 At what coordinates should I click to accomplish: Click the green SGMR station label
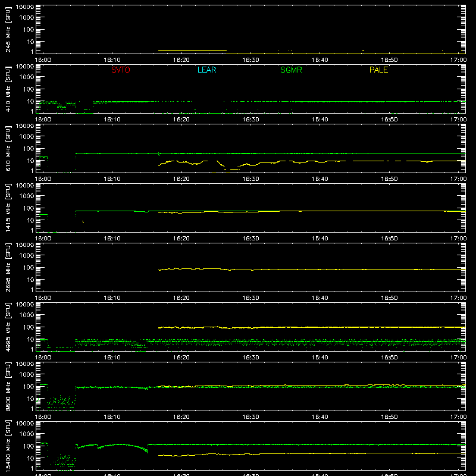click(x=291, y=70)
